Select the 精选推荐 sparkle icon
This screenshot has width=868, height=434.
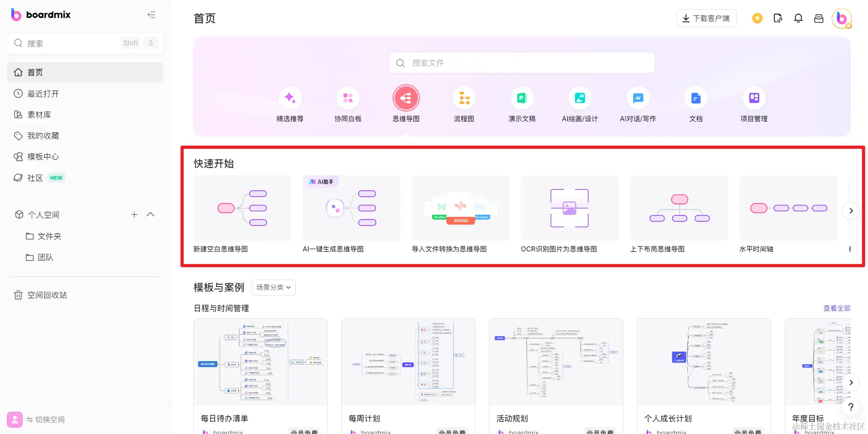(290, 97)
